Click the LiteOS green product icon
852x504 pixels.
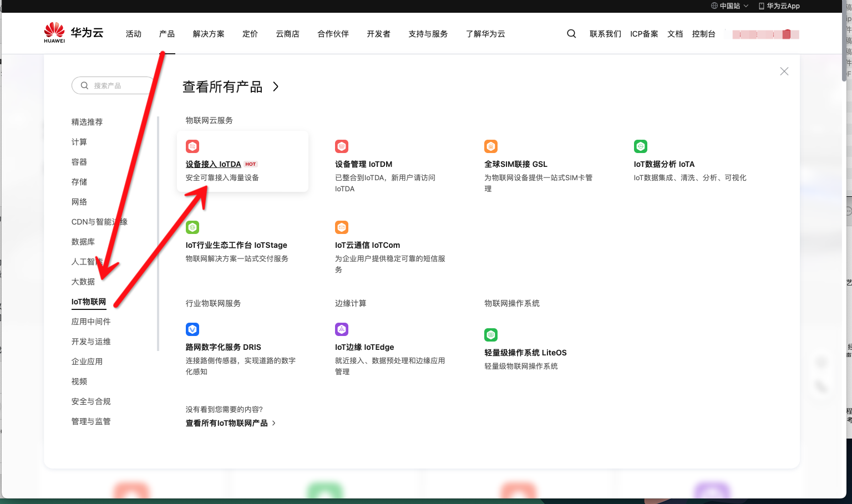coord(491,335)
